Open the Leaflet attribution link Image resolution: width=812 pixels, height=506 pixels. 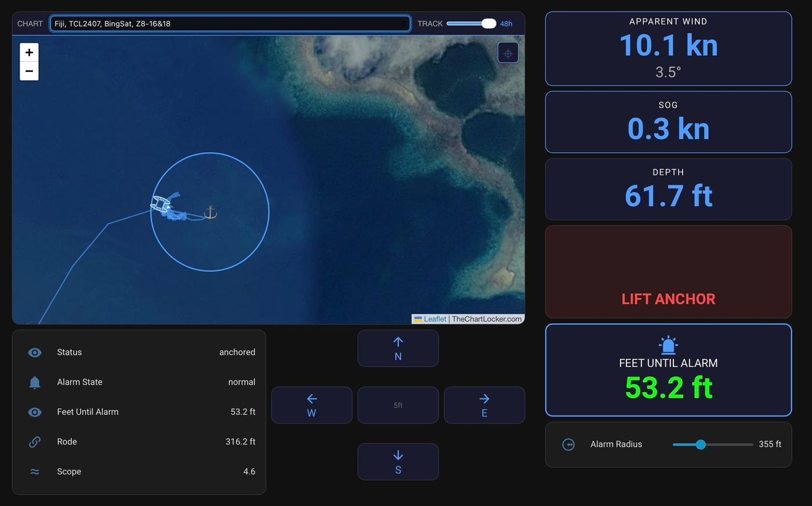(435, 319)
